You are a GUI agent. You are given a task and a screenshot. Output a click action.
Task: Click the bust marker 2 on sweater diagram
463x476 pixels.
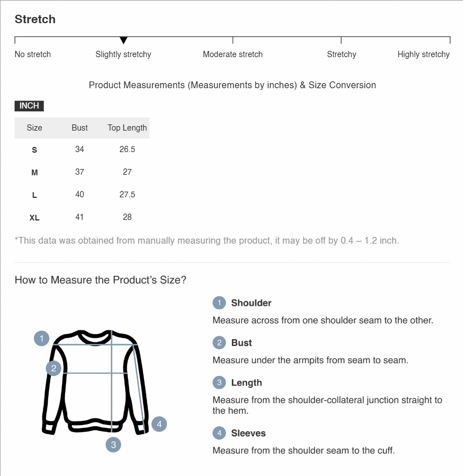[x=54, y=368]
